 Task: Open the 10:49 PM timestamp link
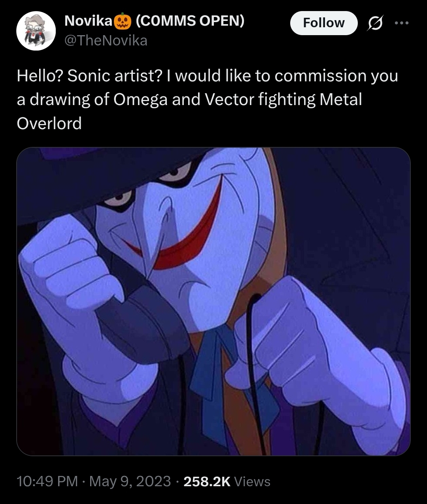(47, 481)
